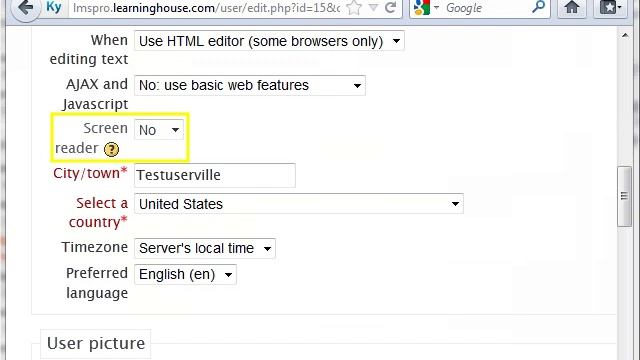Bookmark this page with the star icon

[353, 8]
